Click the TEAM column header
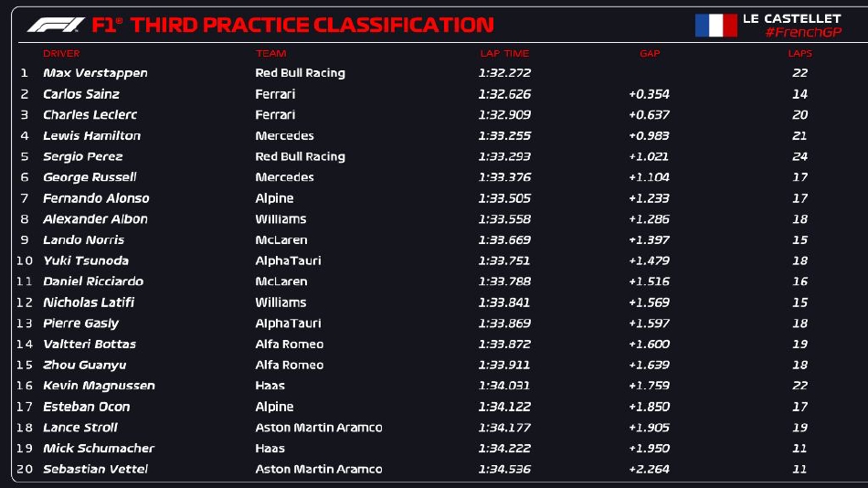The height and width of the screenshot is (488, 868). pos(270,54)
